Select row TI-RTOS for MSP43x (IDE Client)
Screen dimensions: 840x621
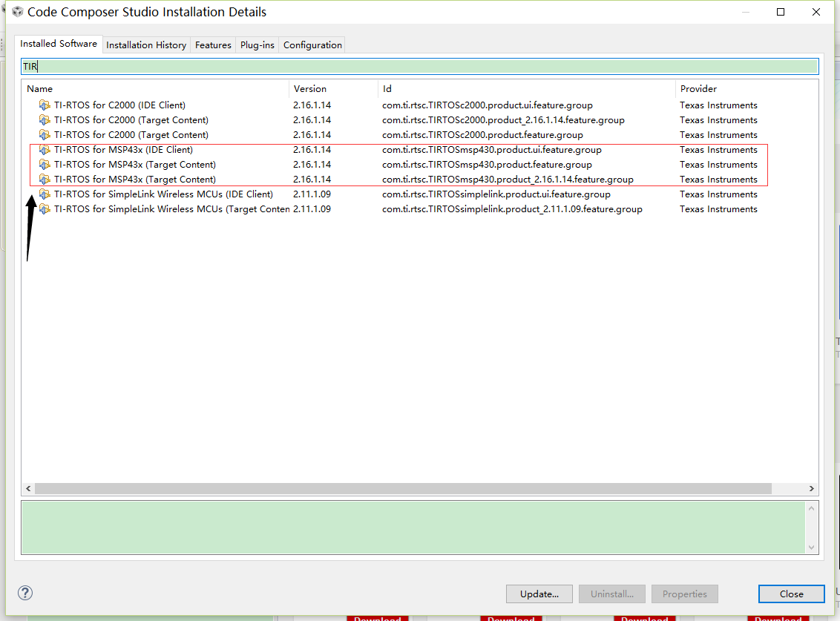point(420,149)
